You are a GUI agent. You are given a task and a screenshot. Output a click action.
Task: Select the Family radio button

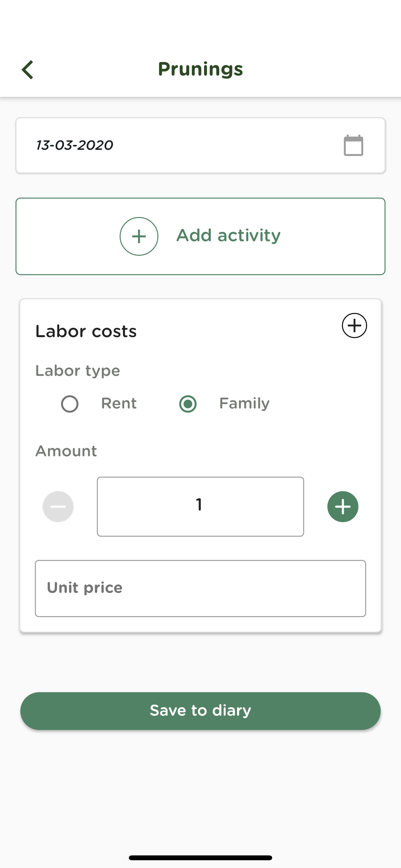coord(188,404)
